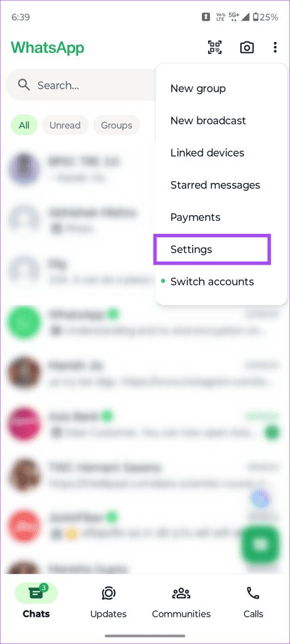Tap the three-dot overflow menu icon
The width and height of the screenshot is (290, 644).
(275, 48)
